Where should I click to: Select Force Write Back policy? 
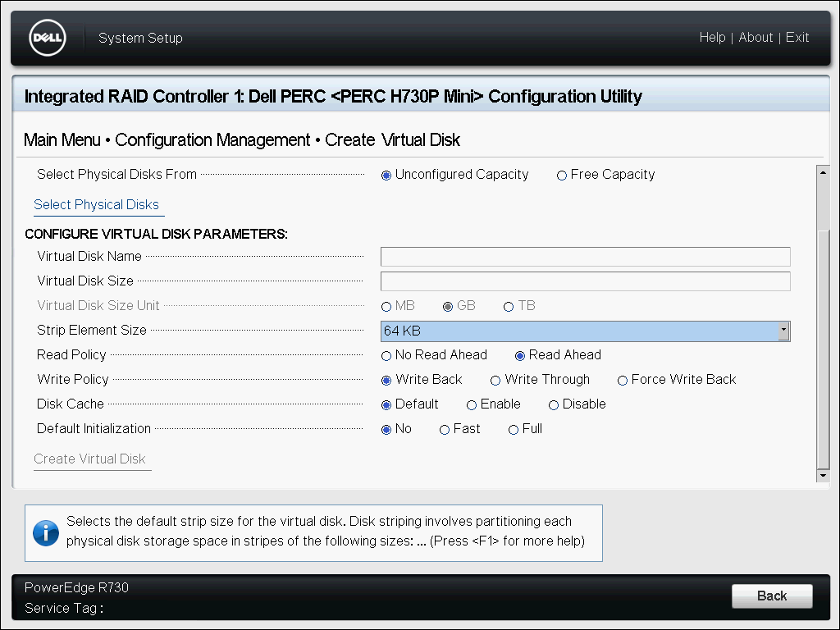tap(623, 381)
